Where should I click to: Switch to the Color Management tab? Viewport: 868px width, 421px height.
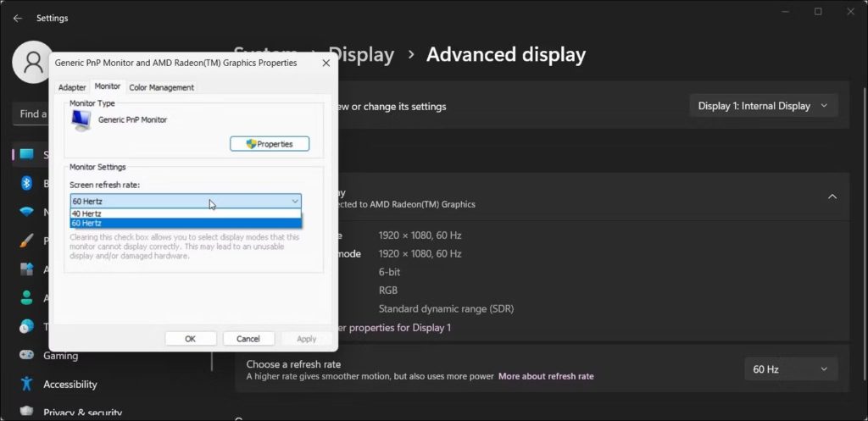click(x=162, y=87)
